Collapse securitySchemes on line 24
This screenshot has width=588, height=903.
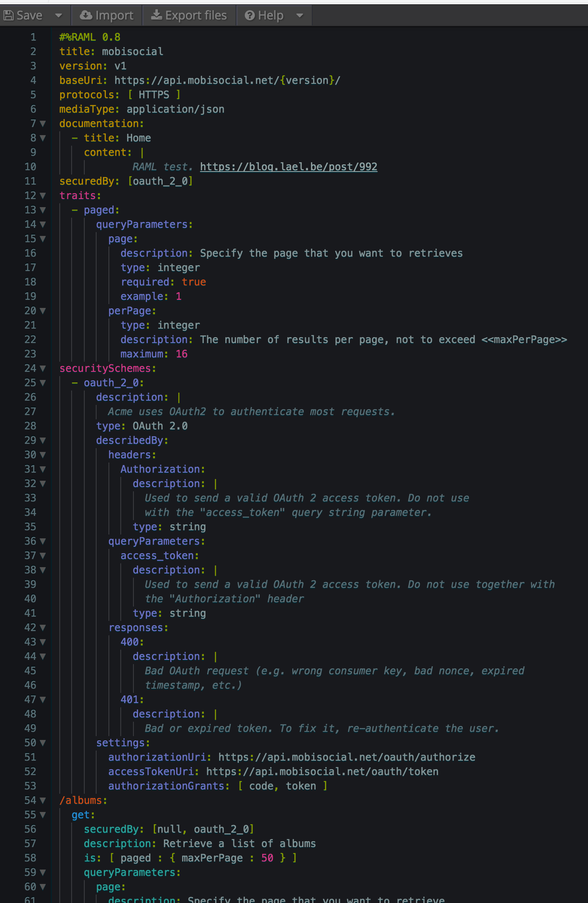(x=42, y=368)
